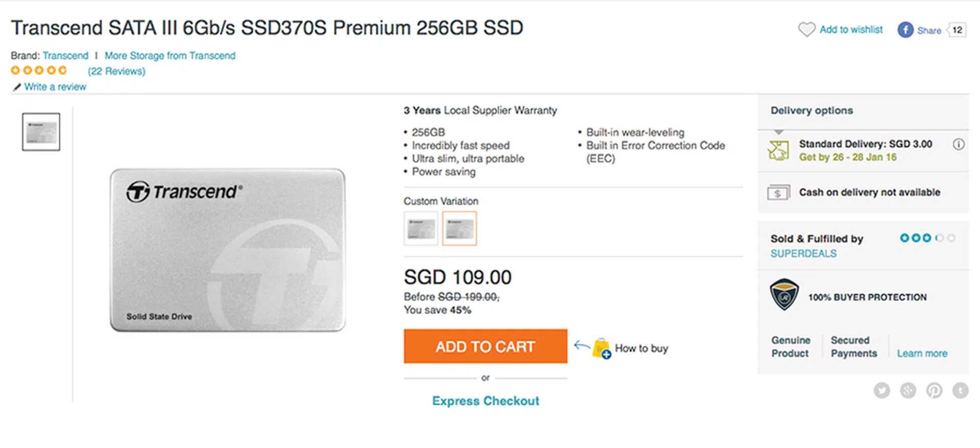Click the Express Checkout link
This screenshot has width=980, height=448.
point(485,401)
